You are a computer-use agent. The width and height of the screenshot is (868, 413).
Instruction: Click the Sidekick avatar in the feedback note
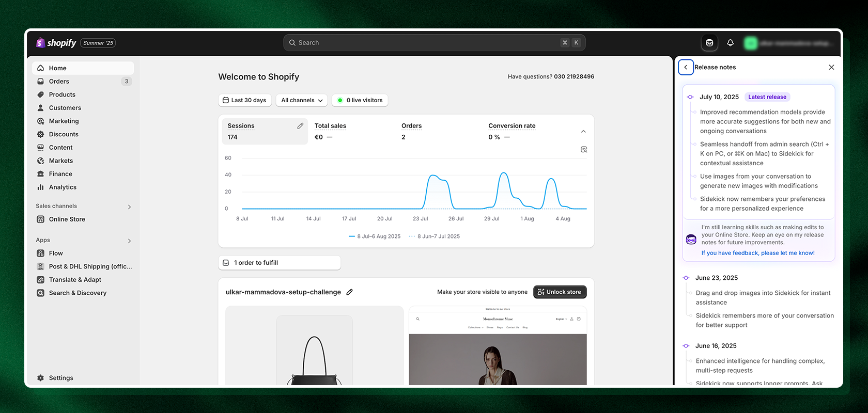pyautogui.click(x=691, y=240)
